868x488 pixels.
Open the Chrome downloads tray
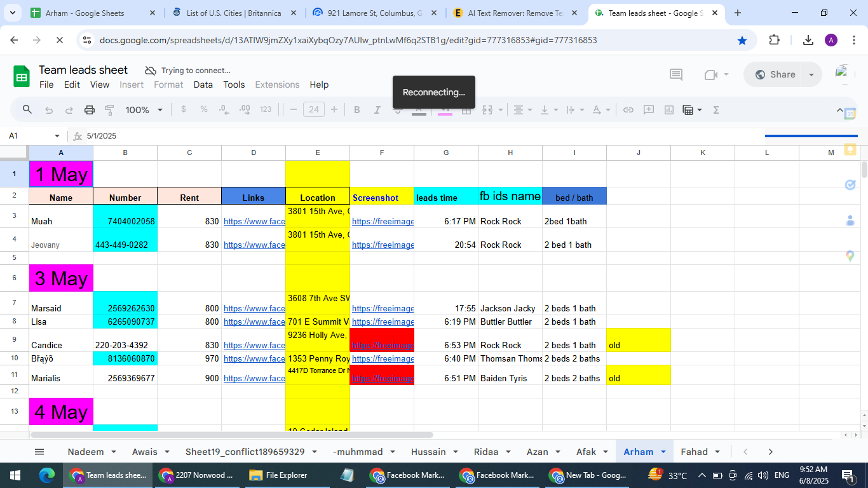click(x=808, y=40)
